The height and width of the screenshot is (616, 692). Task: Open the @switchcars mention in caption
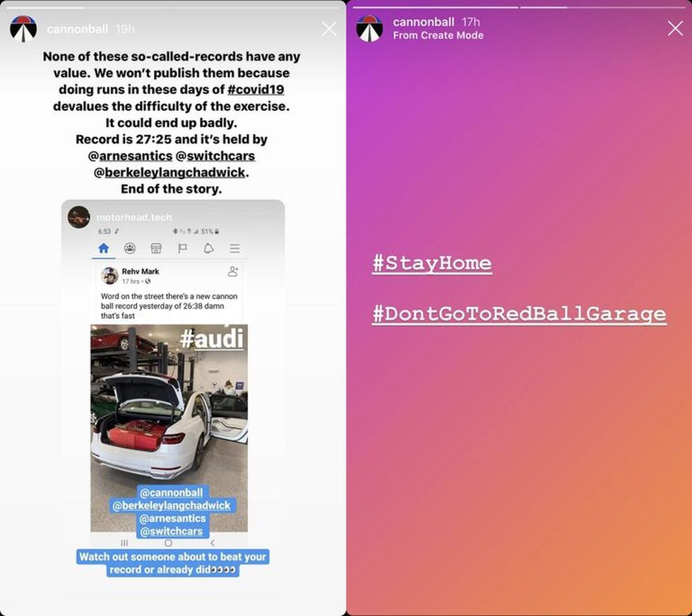coord(215,156)
